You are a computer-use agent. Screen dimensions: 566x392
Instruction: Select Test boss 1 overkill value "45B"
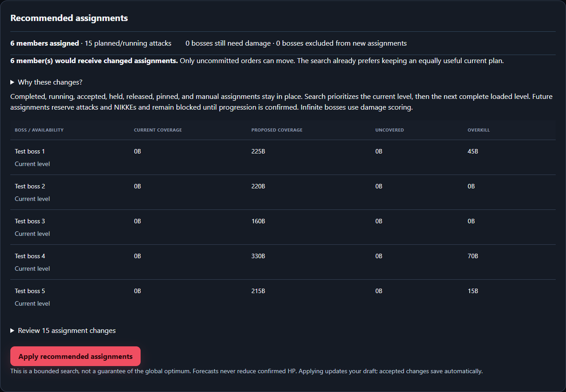pyautogui.click(x=473, y=151)
